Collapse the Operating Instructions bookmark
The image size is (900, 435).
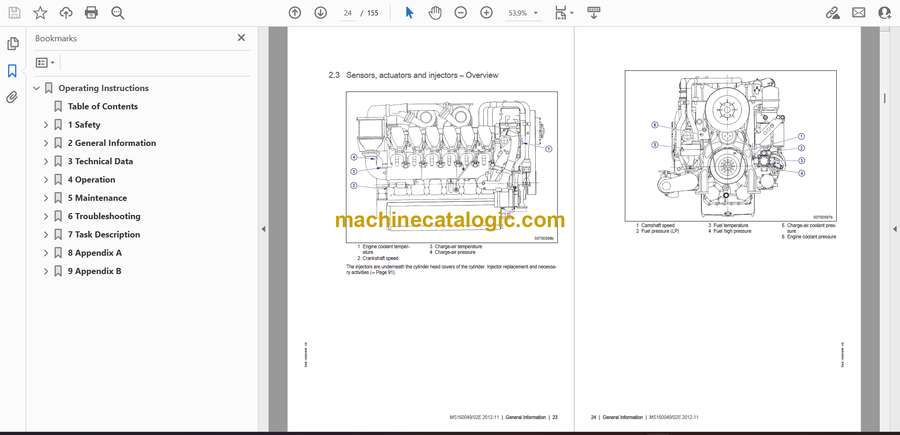[x=37, y=88]
